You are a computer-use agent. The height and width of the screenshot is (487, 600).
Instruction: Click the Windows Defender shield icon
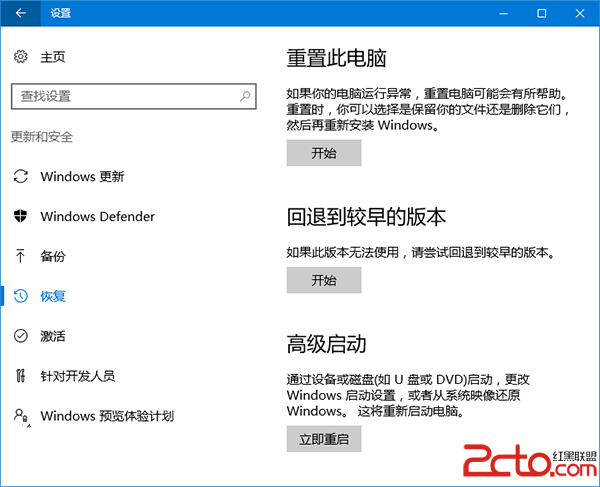(x=21, y=216)
